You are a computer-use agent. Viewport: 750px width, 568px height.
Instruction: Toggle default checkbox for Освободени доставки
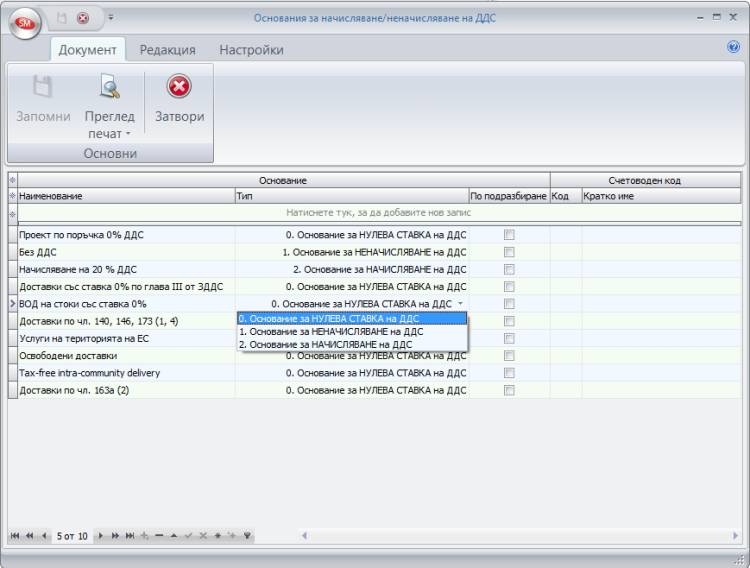click(509, 356)
